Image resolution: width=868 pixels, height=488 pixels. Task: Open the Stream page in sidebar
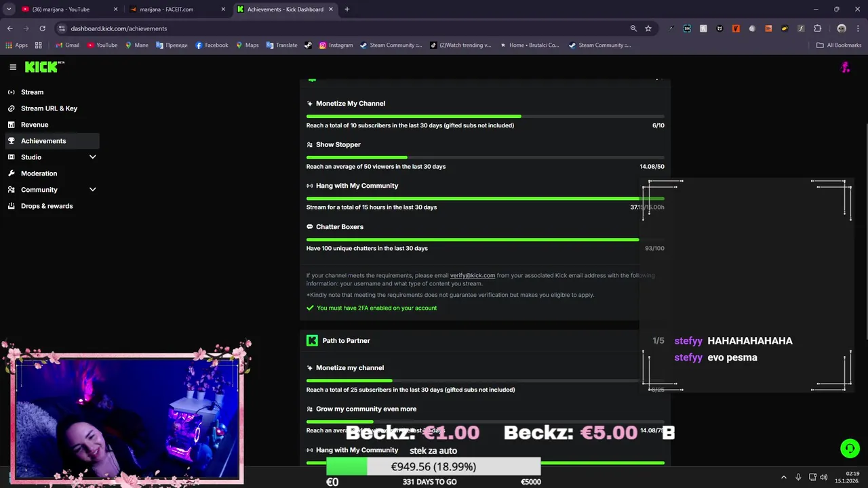(32, 92)
